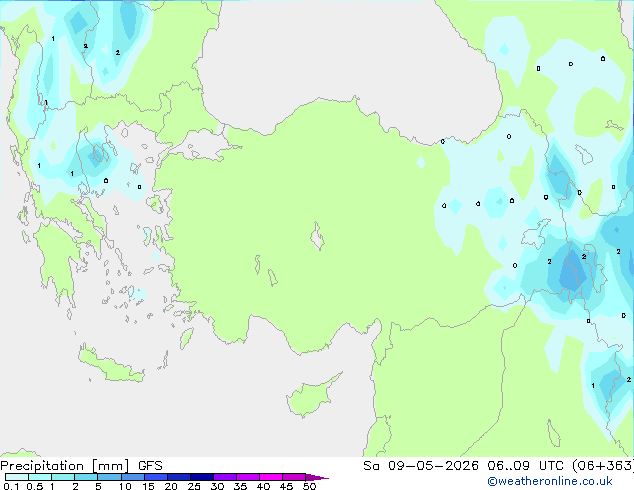Click the 35–40 mm violet legend swatch
Viewport: 634px width, 490px height.
pyautogui.click(x=247, y=477)
